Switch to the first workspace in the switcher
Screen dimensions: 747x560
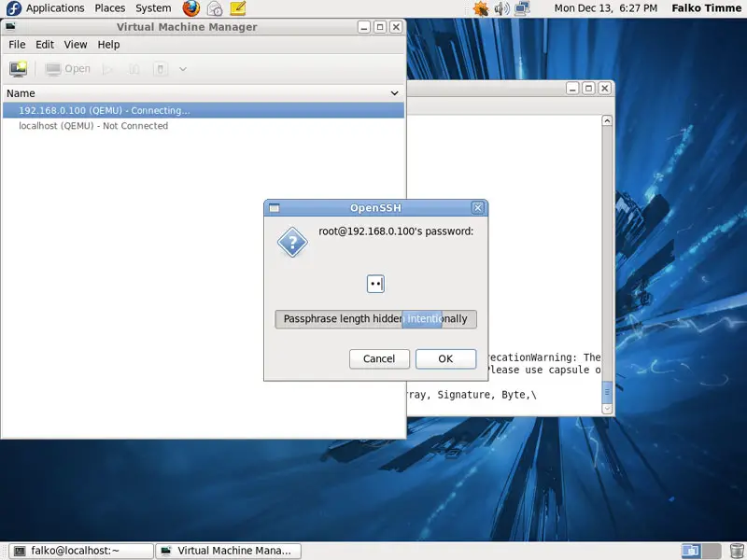(691, 551)
